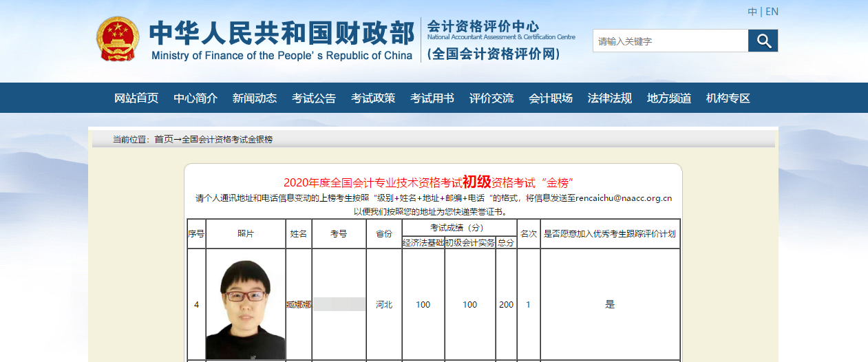Viewport: 868px width, 362px height.
Task: Click (全国会计资格评价网) subtitle text
Action: [x=494, y=54]
